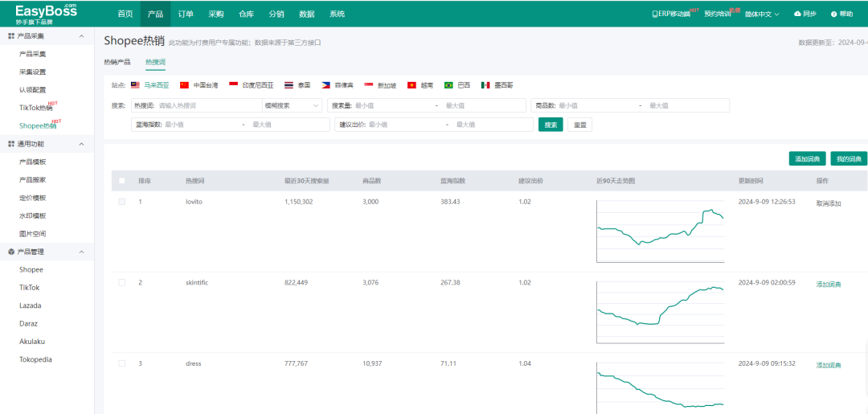
Task: Click the 产品采集 section grid icon
Action: coord(11,36)
